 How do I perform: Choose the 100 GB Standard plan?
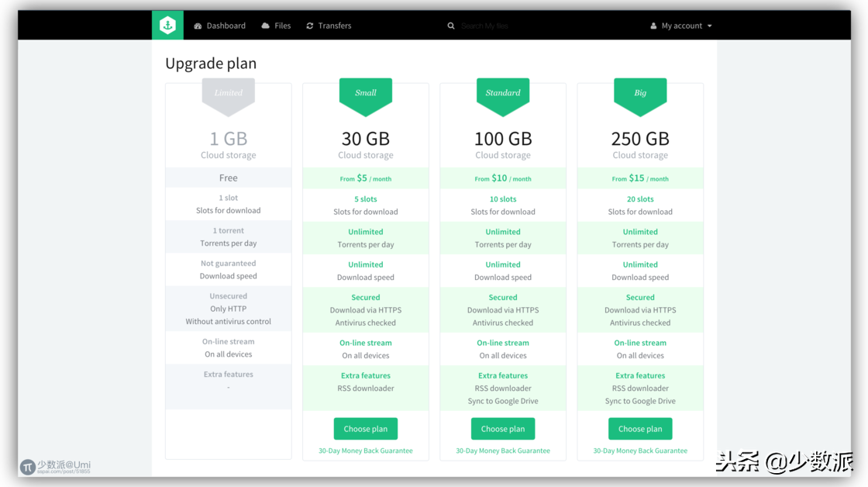click(503, 429)
